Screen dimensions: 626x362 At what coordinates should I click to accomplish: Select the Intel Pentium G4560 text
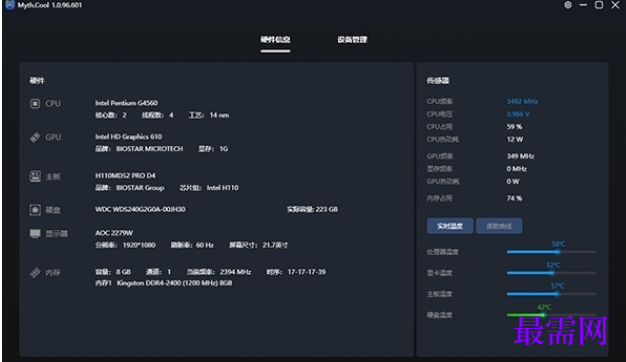[x=126, y=103]
